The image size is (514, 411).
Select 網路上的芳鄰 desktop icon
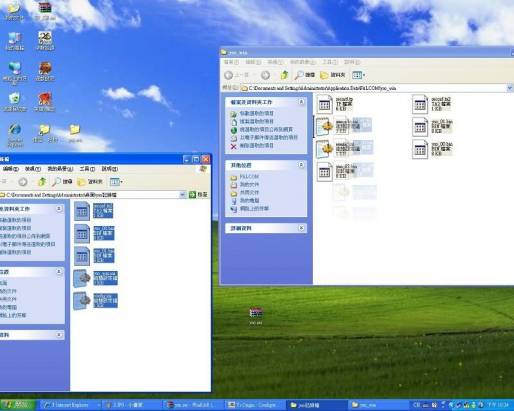pyautogui.click(x=15, y=72)
